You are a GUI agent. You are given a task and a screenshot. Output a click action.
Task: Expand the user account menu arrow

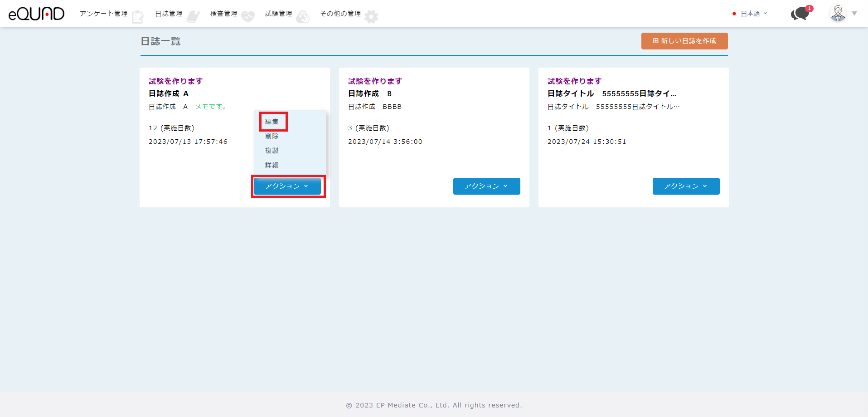point(854,14)
